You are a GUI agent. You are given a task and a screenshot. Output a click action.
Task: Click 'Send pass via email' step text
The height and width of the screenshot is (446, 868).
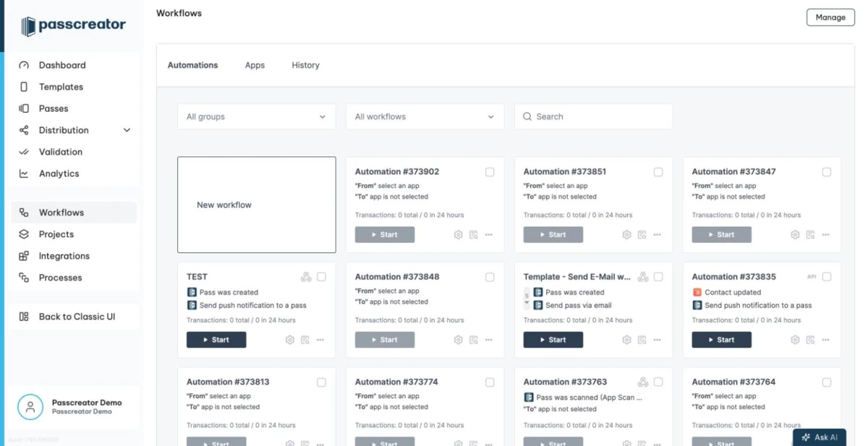pos(579,306)
